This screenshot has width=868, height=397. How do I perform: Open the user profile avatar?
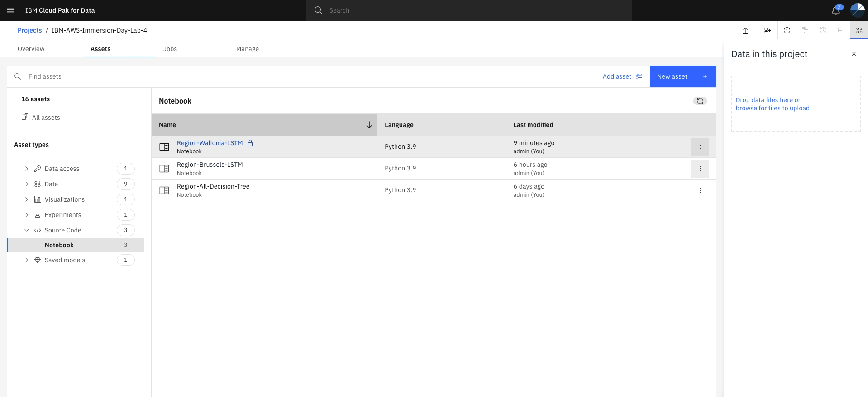coord(858,10)
